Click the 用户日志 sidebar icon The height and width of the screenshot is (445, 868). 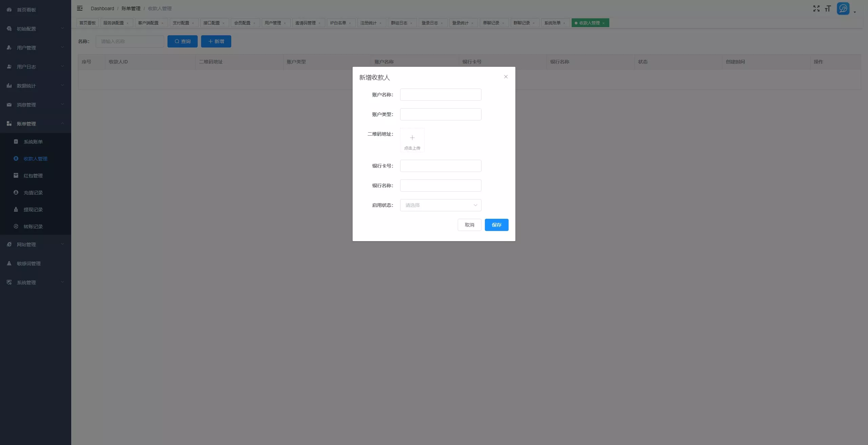pos(9,66)
